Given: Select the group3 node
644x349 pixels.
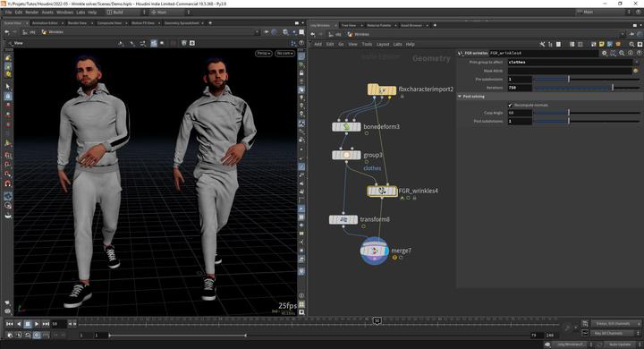Looking at the screenshot, I should point(346,155).
